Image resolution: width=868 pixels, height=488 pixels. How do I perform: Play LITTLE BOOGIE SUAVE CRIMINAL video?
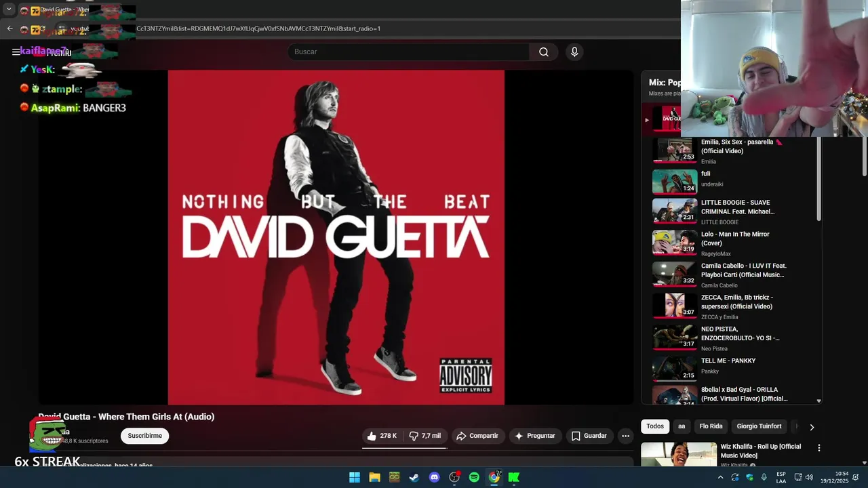(x=675, y=211)
